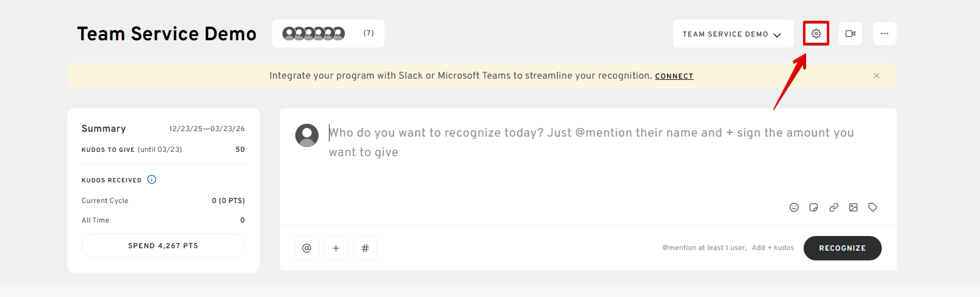Click the tag icon in the composer
This screenshot has width=980, height=297.
pos(873,207)
